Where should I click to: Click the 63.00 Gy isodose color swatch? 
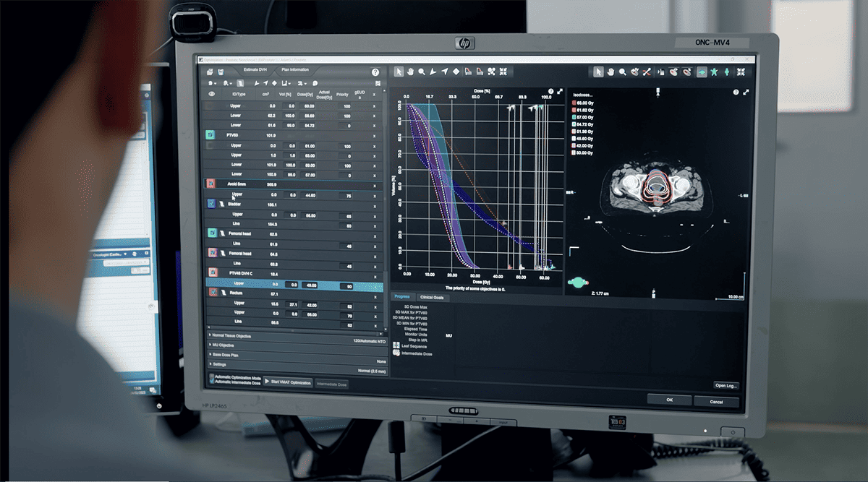574,103
